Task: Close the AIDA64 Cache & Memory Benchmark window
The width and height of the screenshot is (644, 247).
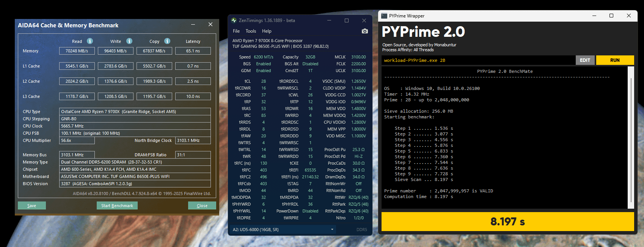Action: point(210,25)
